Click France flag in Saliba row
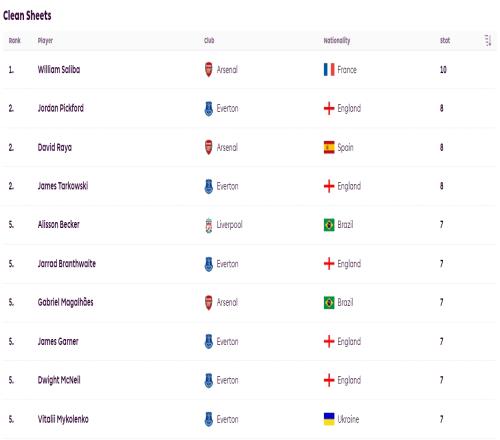This screenshot has height=440, width=500. pos(329,70)
